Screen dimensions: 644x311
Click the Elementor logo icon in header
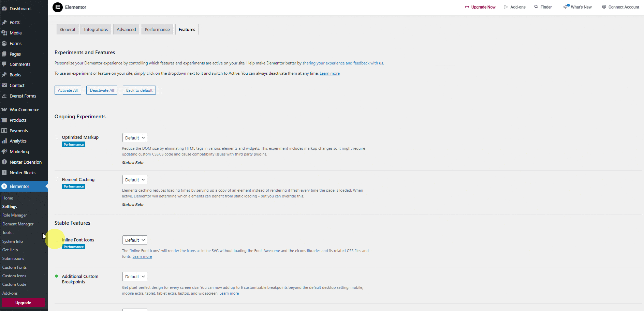[x=58, y=7]
